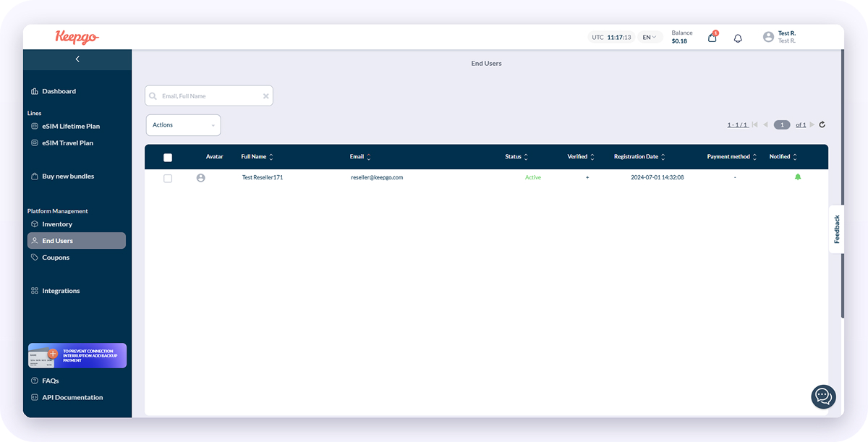Clear the search field with X icon

coord(265,95)
